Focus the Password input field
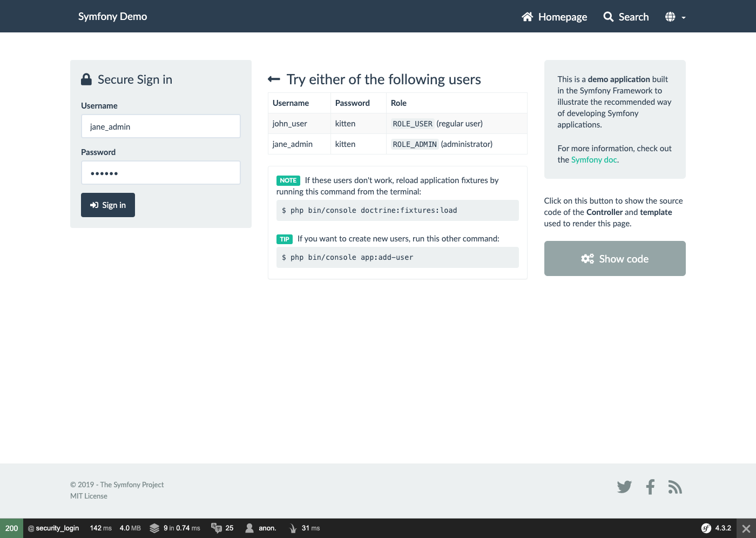The height and width of the screenshot is (538, 756). 161,173
